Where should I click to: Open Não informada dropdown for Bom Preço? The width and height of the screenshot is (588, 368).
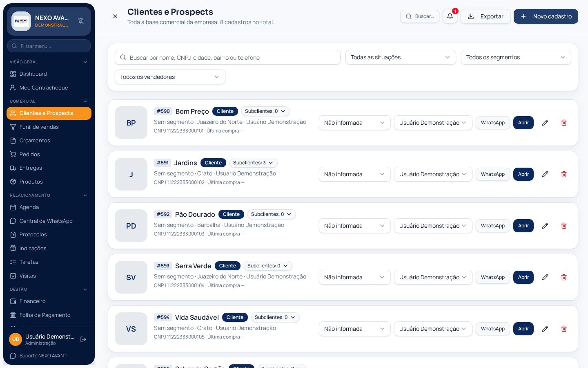click(354, 123)
